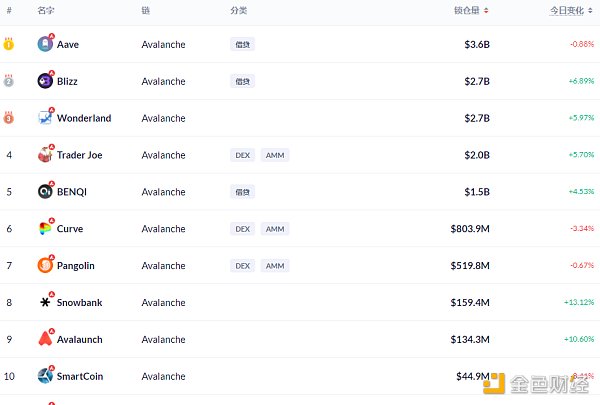
Task: Click the Curve rainbow logo icon
Action: pyautogui.click(x=45, y=229)
